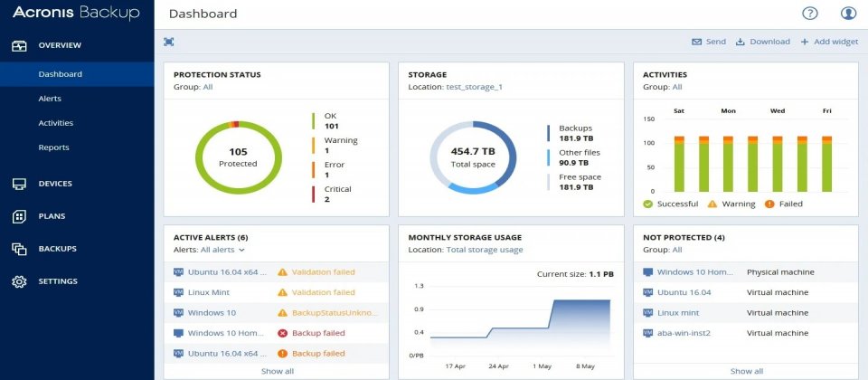Change Activities group All selector
868x380 pixels.
(677, 87)
